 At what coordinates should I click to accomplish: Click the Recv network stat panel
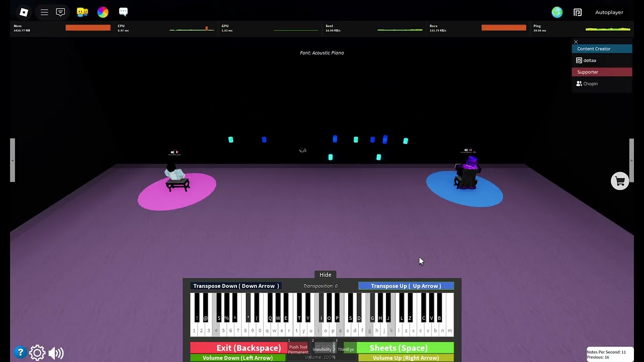pos(478,28)
